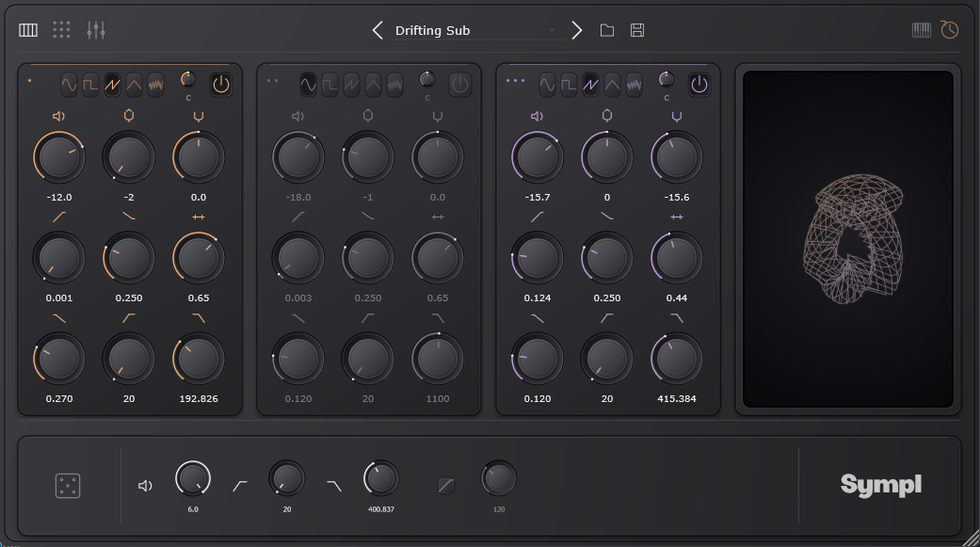
Task: Click filter cutoff knob reading 192.826
Action: click(199, 359)
